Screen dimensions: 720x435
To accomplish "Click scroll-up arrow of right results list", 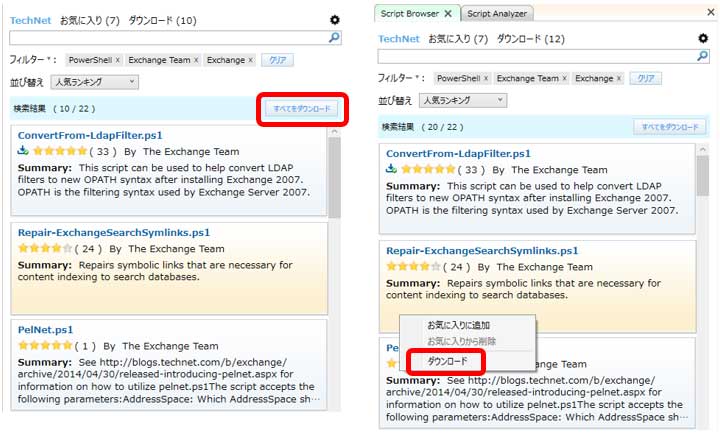I will click(703, 150).
